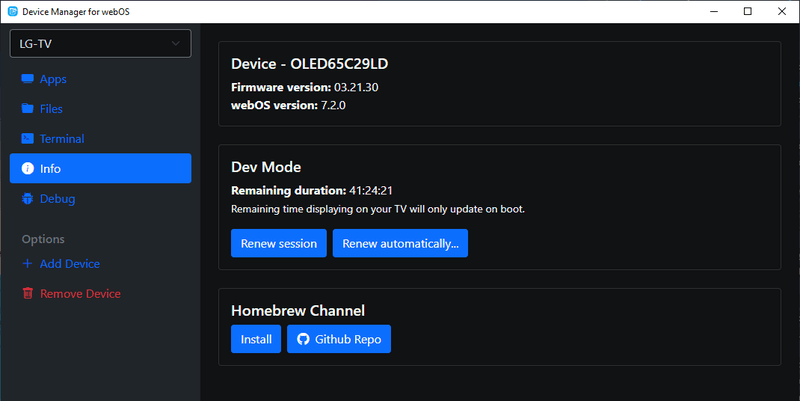The height and width of the screenshot is (401, 800).
Task: Click the Dev Mode heading
Action: click(x=266, y=167)
